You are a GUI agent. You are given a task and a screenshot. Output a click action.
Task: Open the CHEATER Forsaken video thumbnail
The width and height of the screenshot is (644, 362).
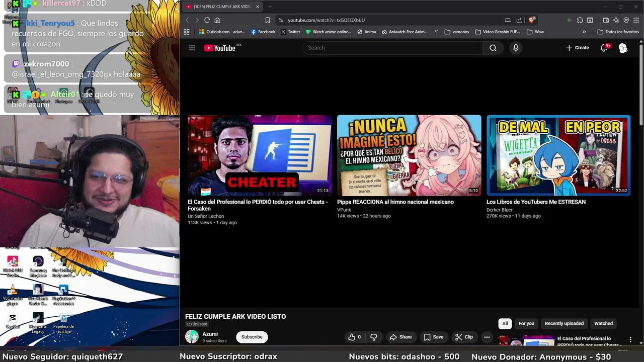pos(260,155)
